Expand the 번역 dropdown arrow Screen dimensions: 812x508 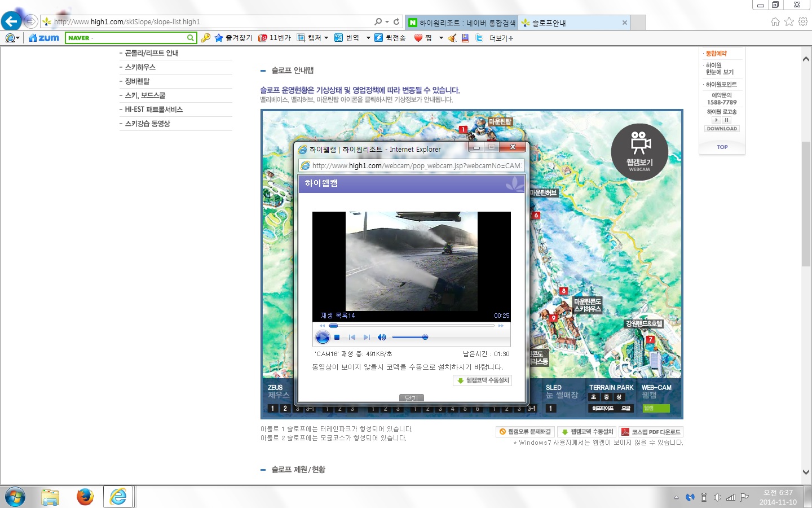pos(368,38)
